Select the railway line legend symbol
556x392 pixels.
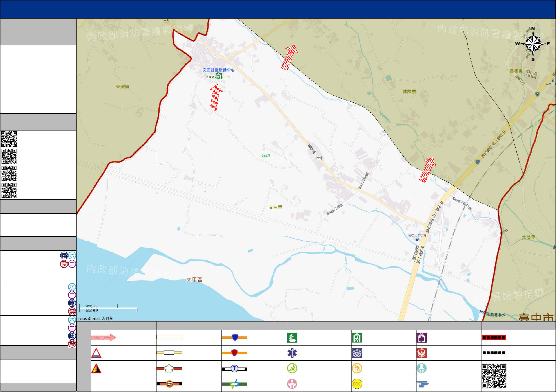(x=234, y=369)
